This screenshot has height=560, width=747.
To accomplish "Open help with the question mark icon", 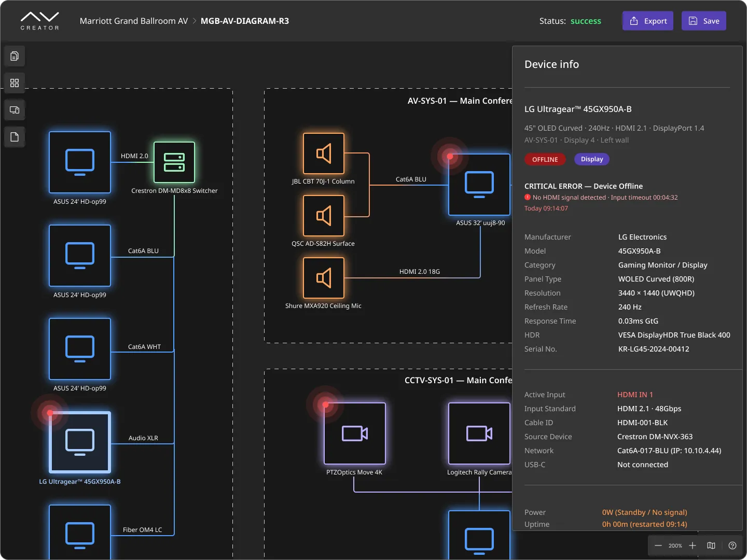I will [732, 545].
